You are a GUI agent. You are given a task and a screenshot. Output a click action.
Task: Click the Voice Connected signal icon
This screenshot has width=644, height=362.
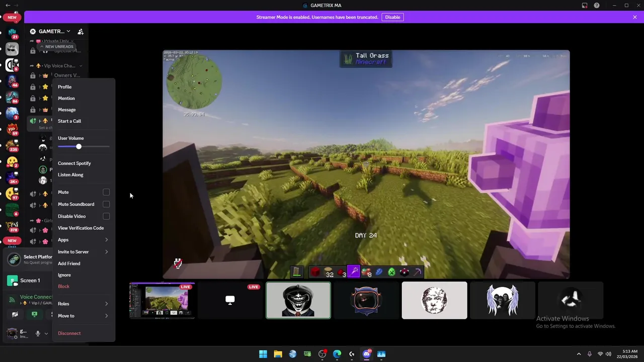(12, 300)
